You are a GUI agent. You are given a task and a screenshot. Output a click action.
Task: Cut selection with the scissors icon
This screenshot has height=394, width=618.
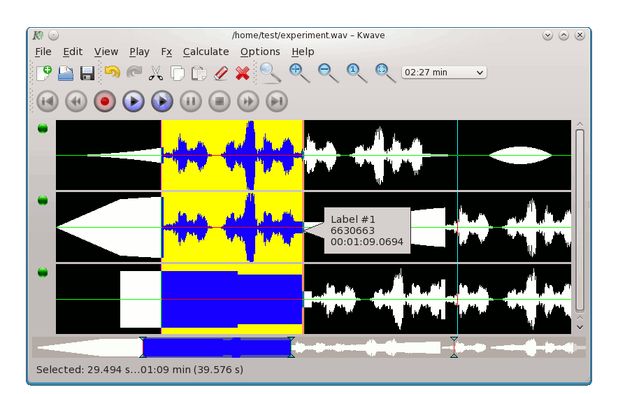[156, 73]
